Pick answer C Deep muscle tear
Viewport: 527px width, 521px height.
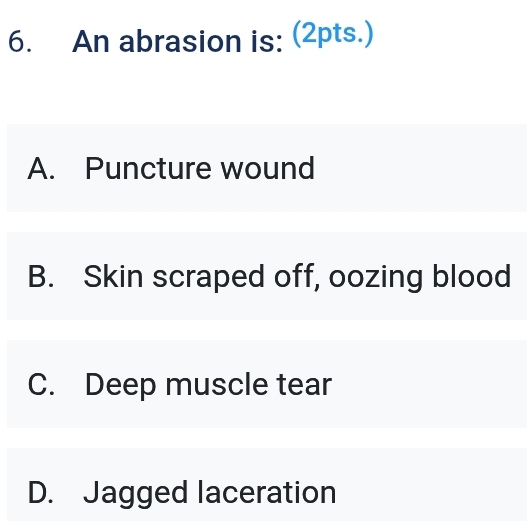[x=267, y=384]
